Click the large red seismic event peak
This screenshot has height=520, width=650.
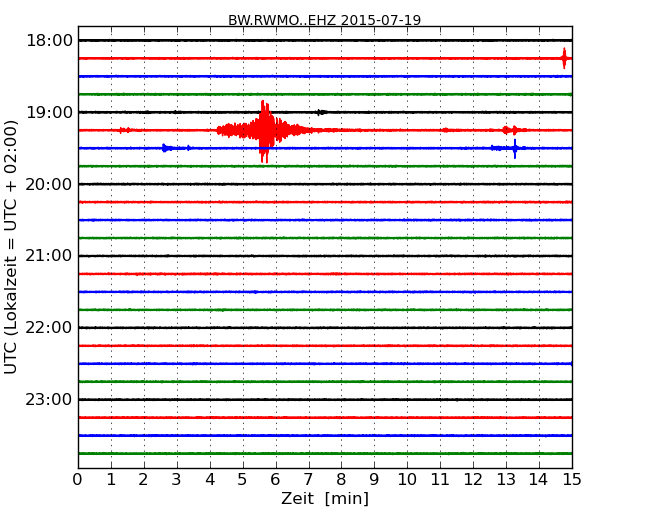(264, 131)
